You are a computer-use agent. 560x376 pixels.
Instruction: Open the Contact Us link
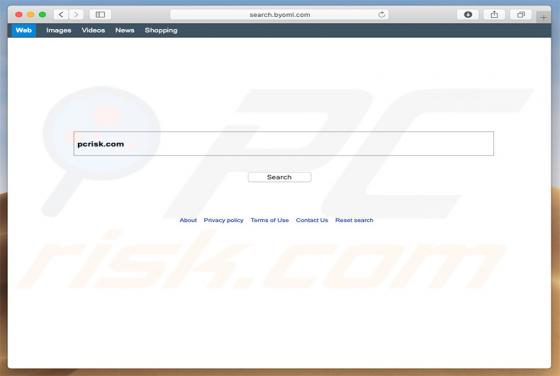pos(312,220)
